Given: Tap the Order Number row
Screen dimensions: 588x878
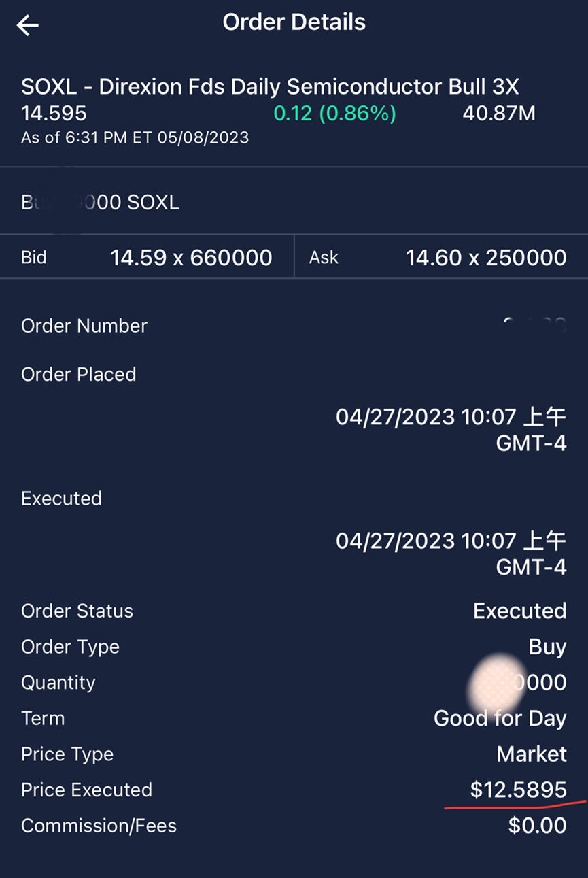Looking at the screenshot, I should tap(84, 326).
